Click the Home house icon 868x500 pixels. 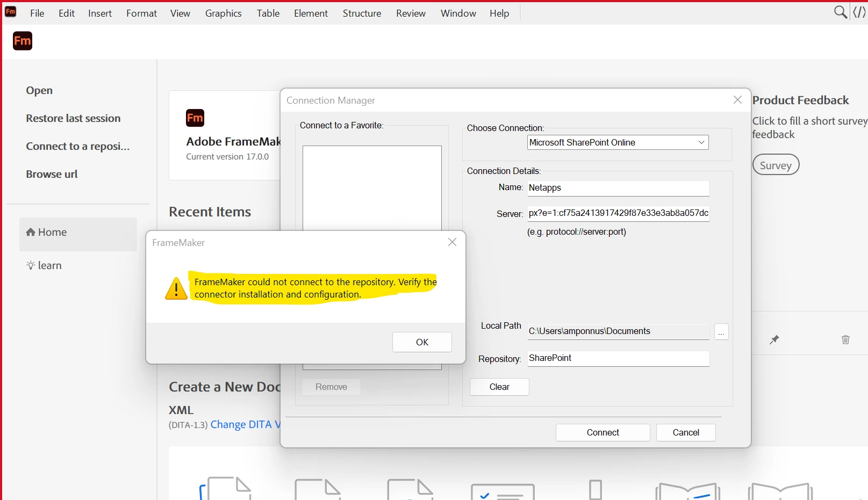(31, 232)
